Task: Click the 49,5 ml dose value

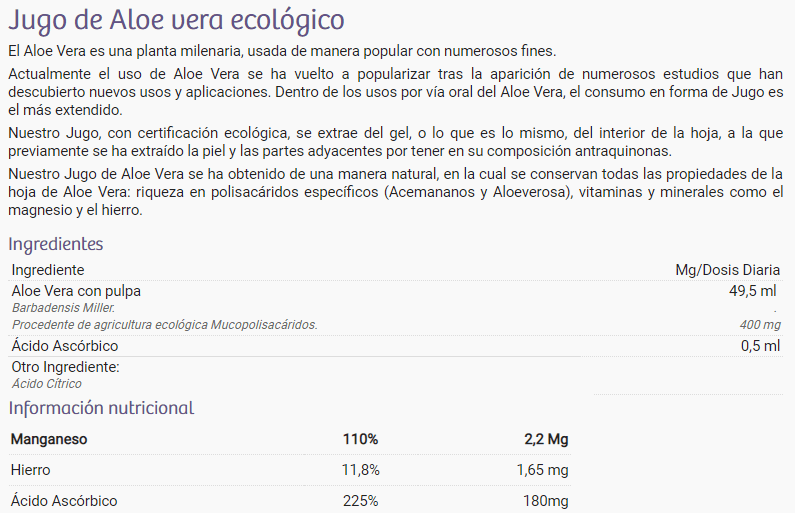Action: [752, 291]
